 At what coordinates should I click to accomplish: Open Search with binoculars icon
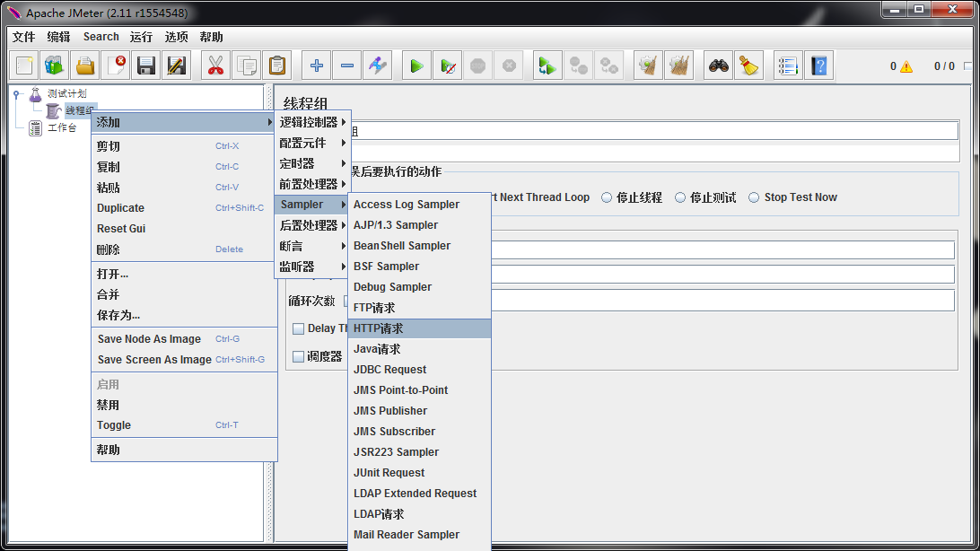[x=718, y=66]
